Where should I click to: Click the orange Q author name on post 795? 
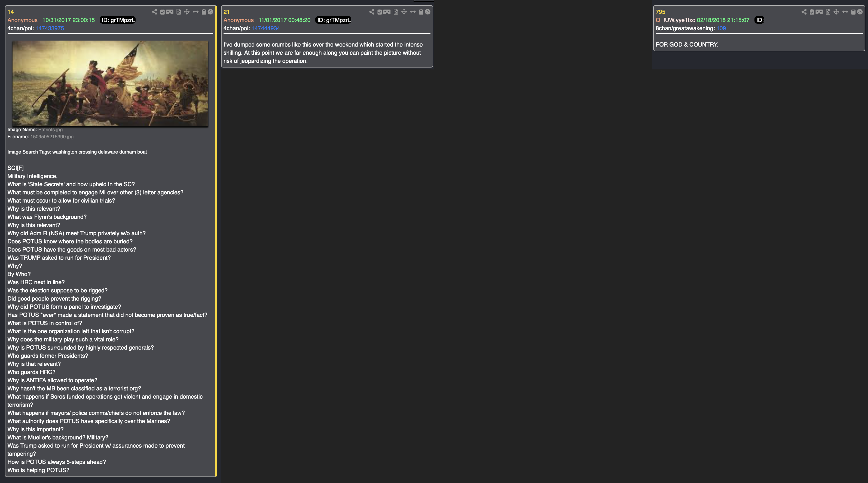tap(658, 20)
